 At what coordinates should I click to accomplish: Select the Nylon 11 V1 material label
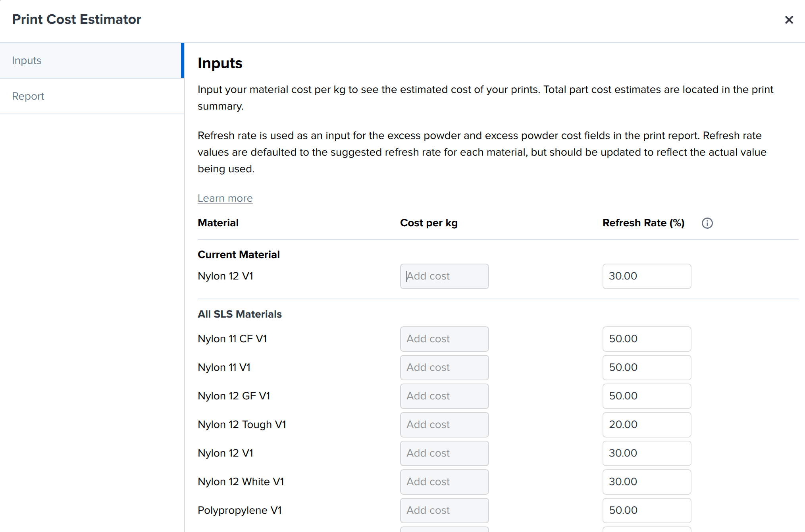(224, 367)
